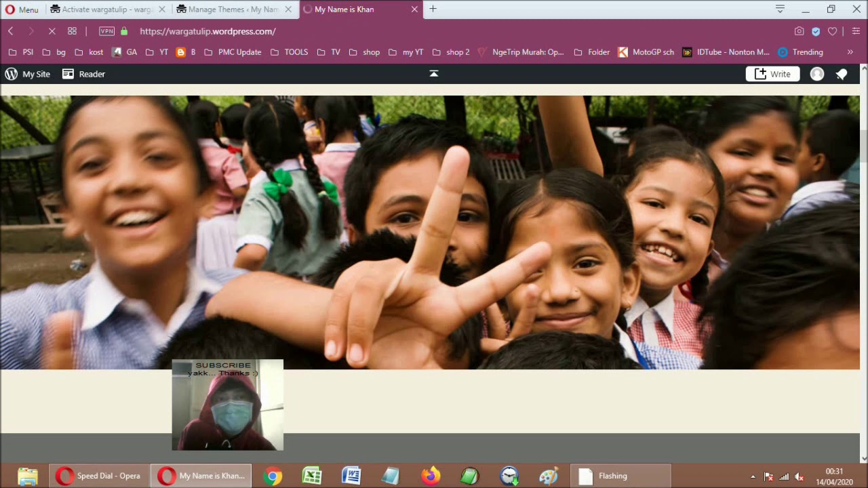Open the TOOLS bookmark folder
This screenshot has width=868, height=488.
[x=289, y=52]
